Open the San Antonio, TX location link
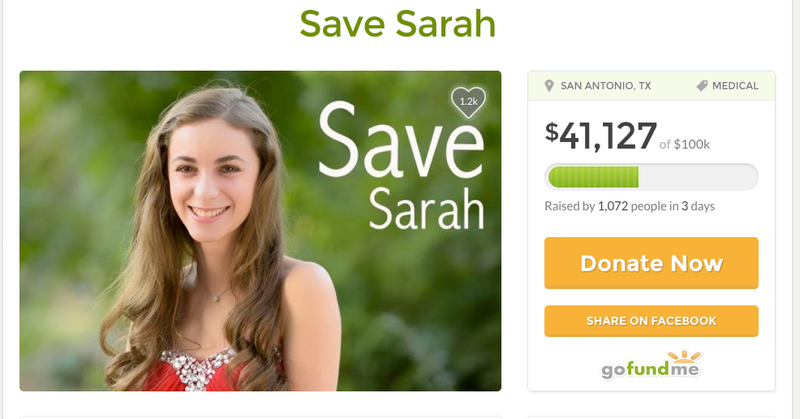800x419 pixels. 606,86
